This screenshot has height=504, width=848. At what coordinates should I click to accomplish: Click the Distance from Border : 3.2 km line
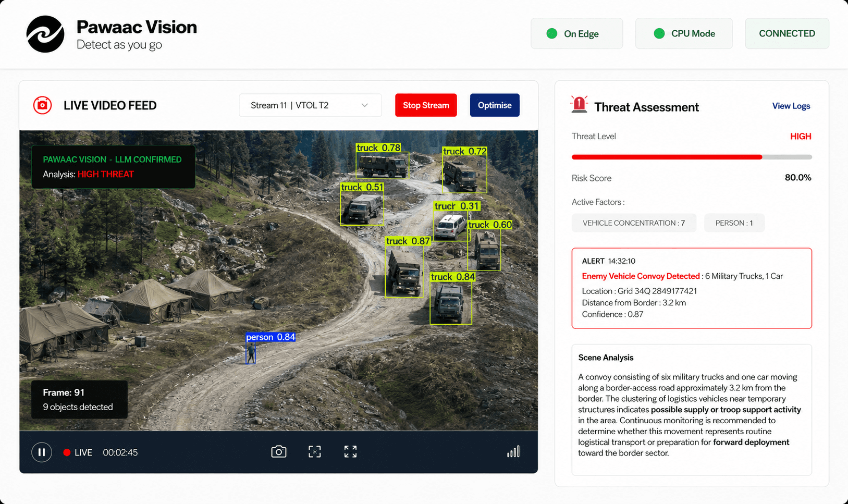point(634,303)
